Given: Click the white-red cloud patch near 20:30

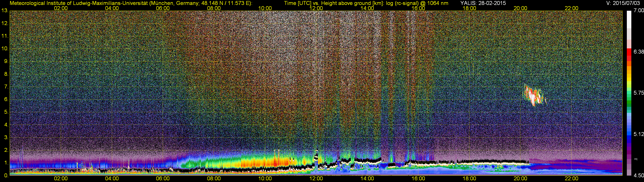Looking at the screenshot, I should point(533,96).
